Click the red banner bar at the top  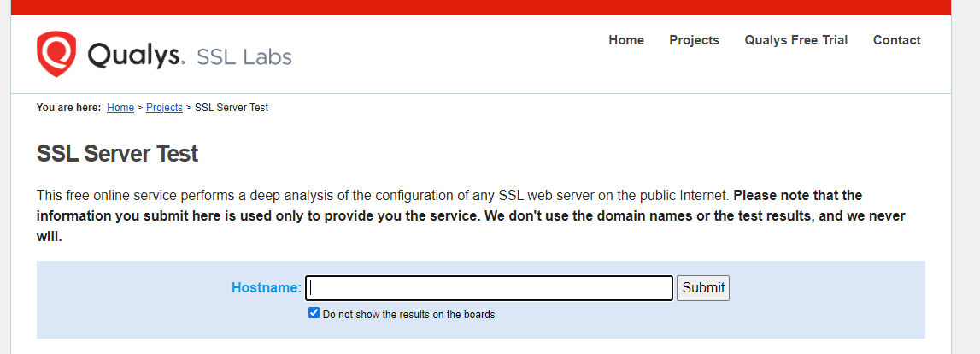coord(490,7)
